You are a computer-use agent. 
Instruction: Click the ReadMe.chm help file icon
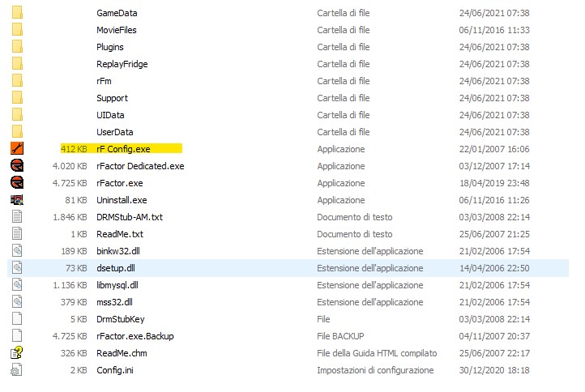click(x=17, y=353)
